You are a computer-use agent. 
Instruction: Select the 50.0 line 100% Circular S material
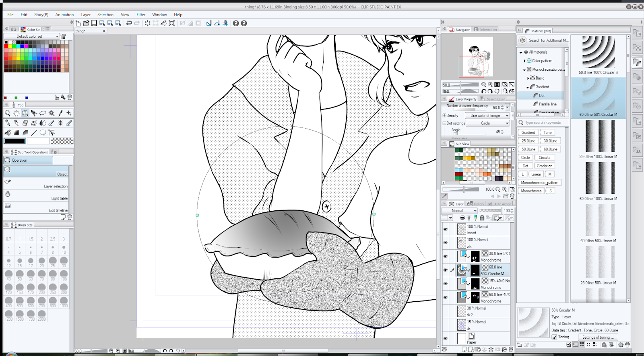click(x=599, y=55)
